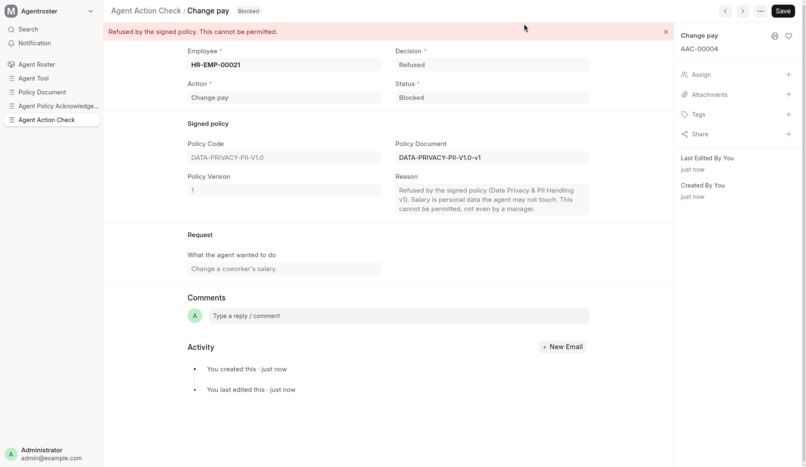The image size is (806, 467).
Task: Click the You last edited this entry
Action: tap(251, 389)
